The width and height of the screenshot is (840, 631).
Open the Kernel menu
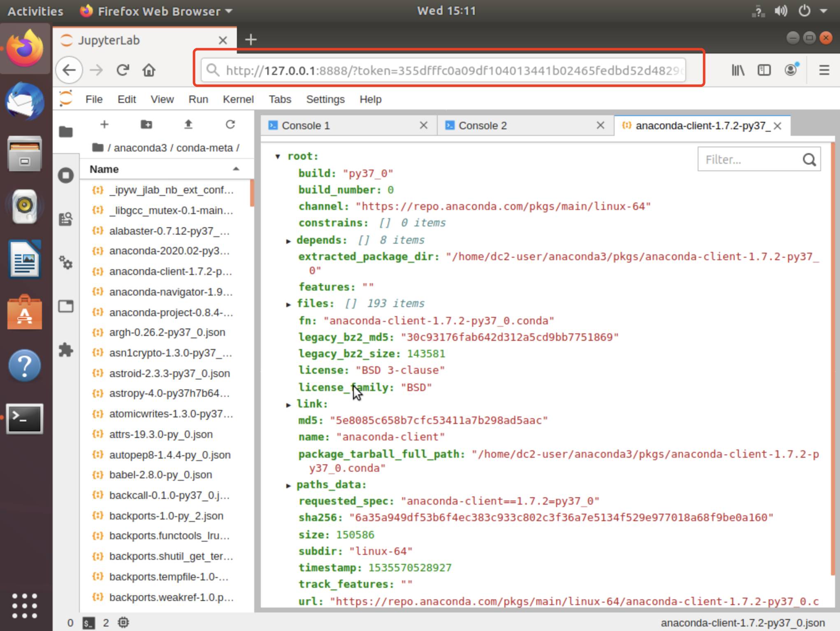click(x=238, y=99)
